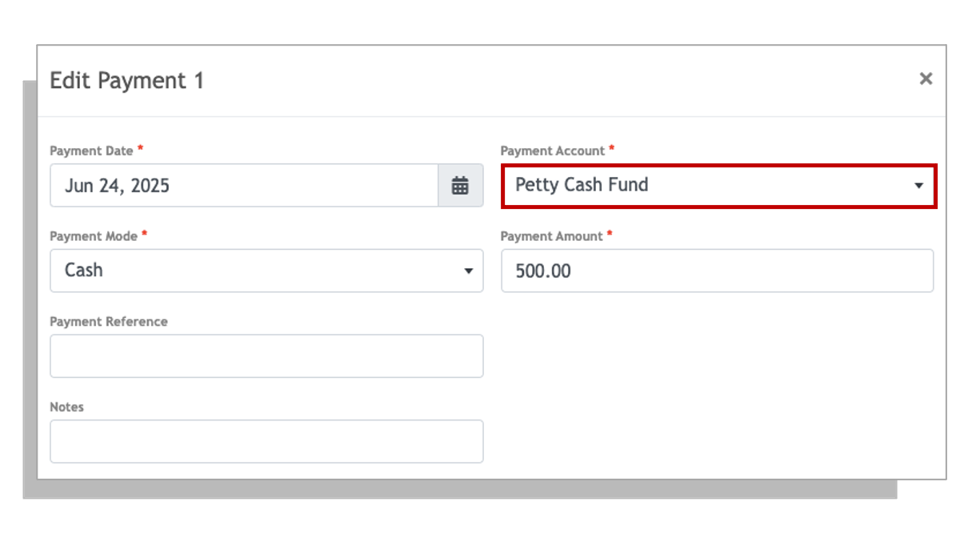Click the 500.00 amount value
980x538 pixels.
point(543,271)
